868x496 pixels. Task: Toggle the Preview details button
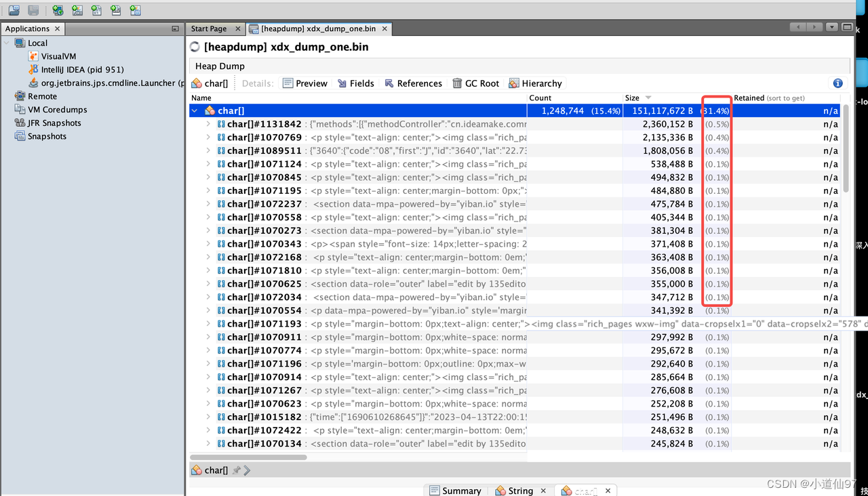coord(305,83)
